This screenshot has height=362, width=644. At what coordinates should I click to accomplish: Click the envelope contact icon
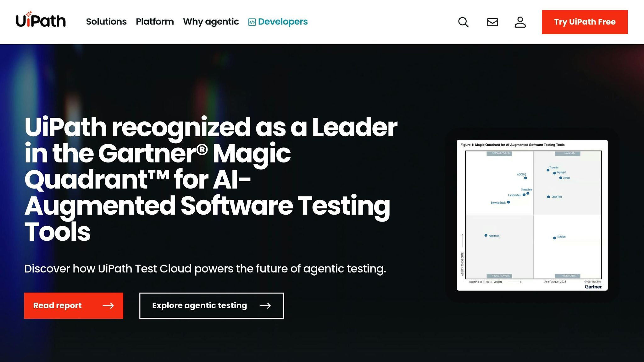coord(492,22)
